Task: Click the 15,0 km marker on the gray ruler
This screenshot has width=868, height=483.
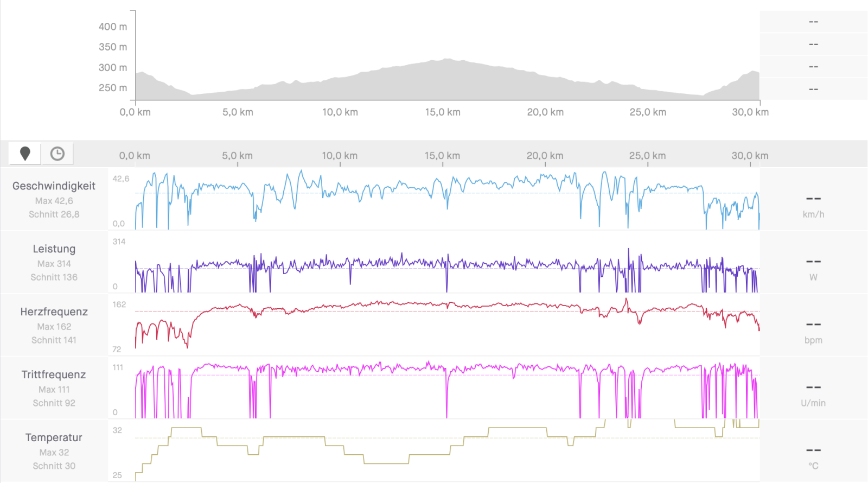Action: [x=442, y=156]
